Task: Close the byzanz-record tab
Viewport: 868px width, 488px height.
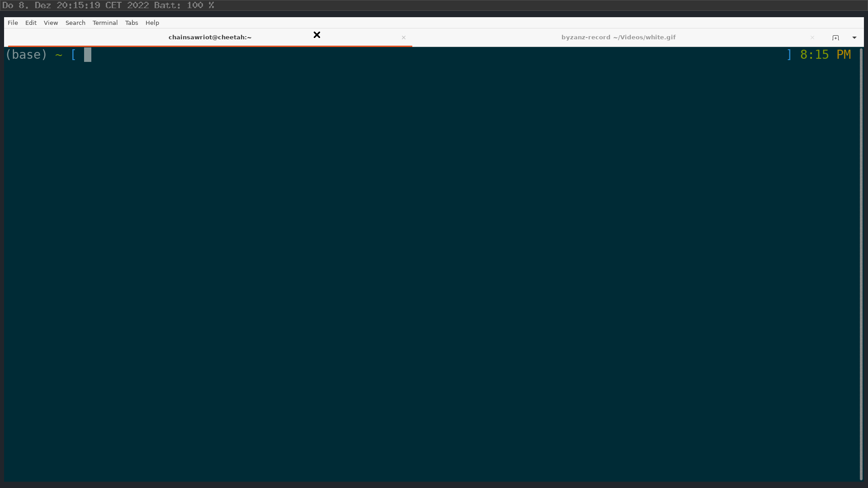Action: point(812,38)
